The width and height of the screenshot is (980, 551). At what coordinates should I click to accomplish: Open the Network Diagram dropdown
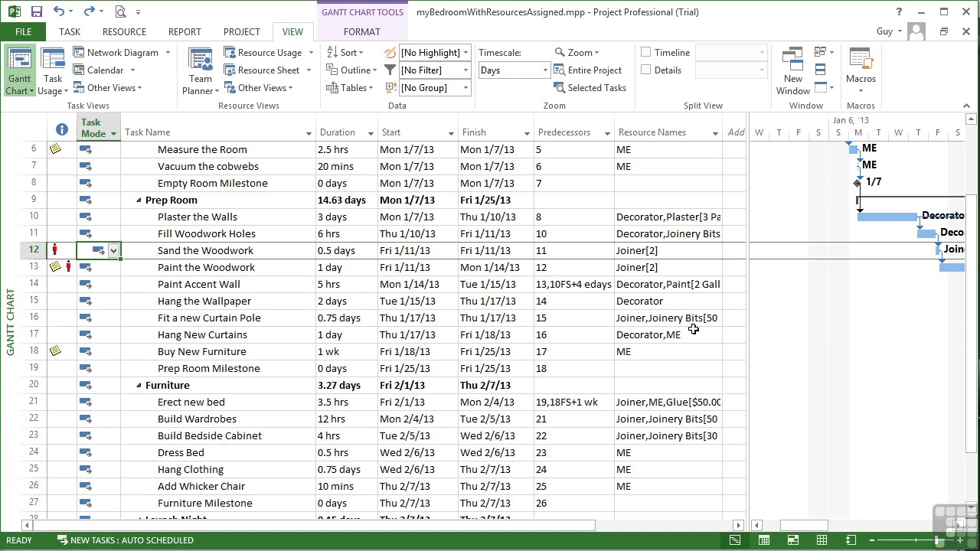(x=167, y=52)
